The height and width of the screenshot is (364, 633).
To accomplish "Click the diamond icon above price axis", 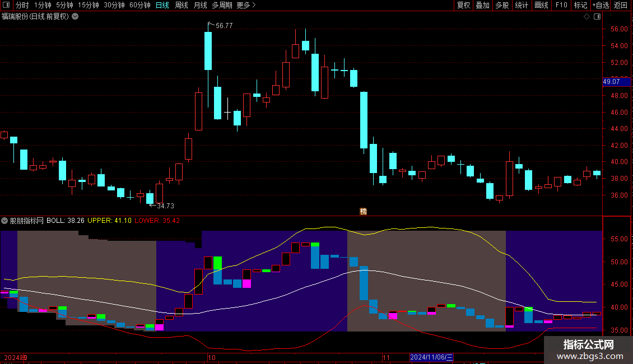I will pos(587,17).
